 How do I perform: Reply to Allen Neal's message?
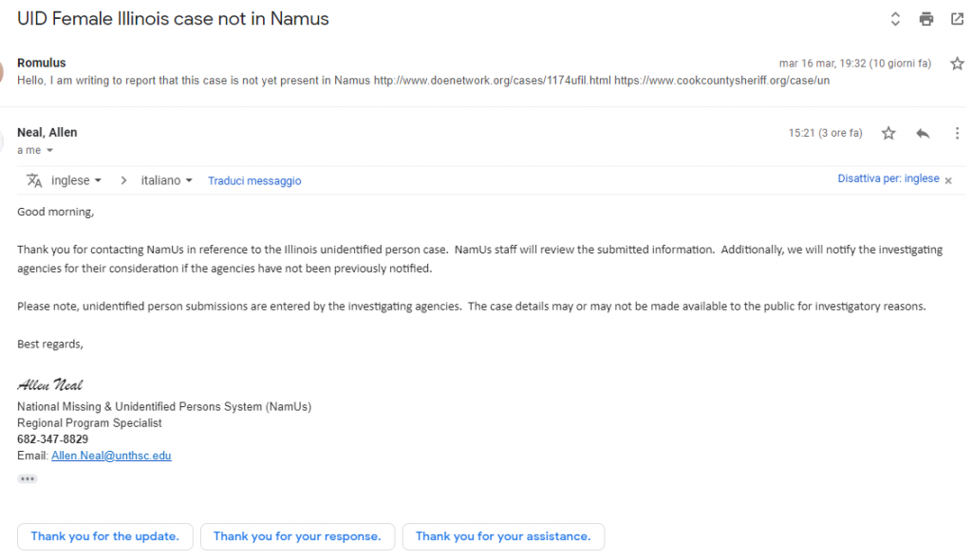pyautogui.click(x=923, y=134)
